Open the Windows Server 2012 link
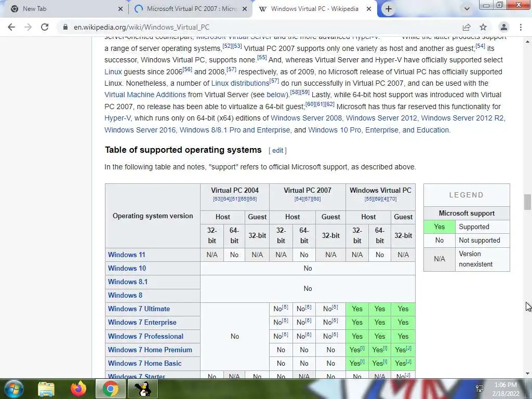This screenshot has height=399, width=532. tap(381, 118)
